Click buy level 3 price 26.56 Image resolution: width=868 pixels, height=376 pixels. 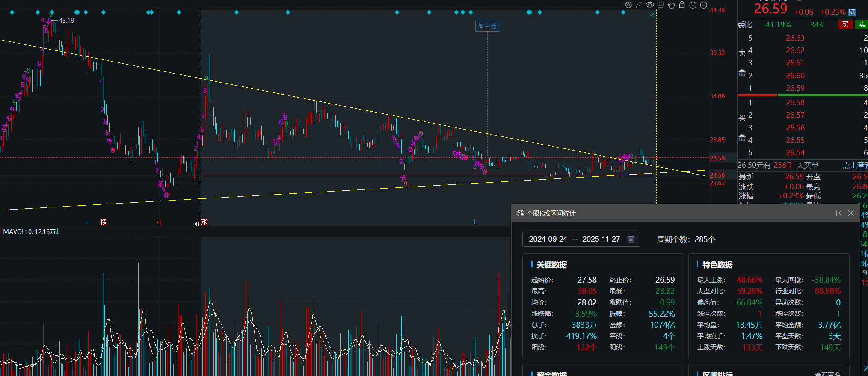coord(795,128)
